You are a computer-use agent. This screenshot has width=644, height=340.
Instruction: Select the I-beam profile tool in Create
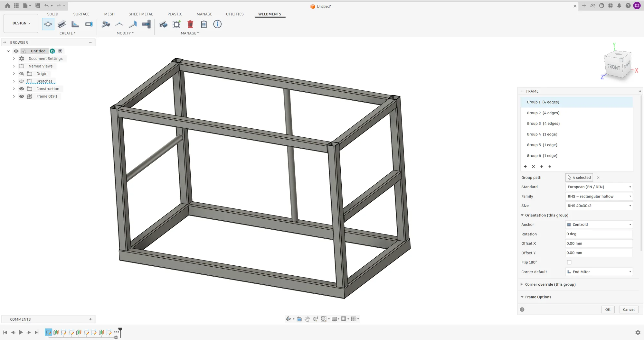coord(62,24)
